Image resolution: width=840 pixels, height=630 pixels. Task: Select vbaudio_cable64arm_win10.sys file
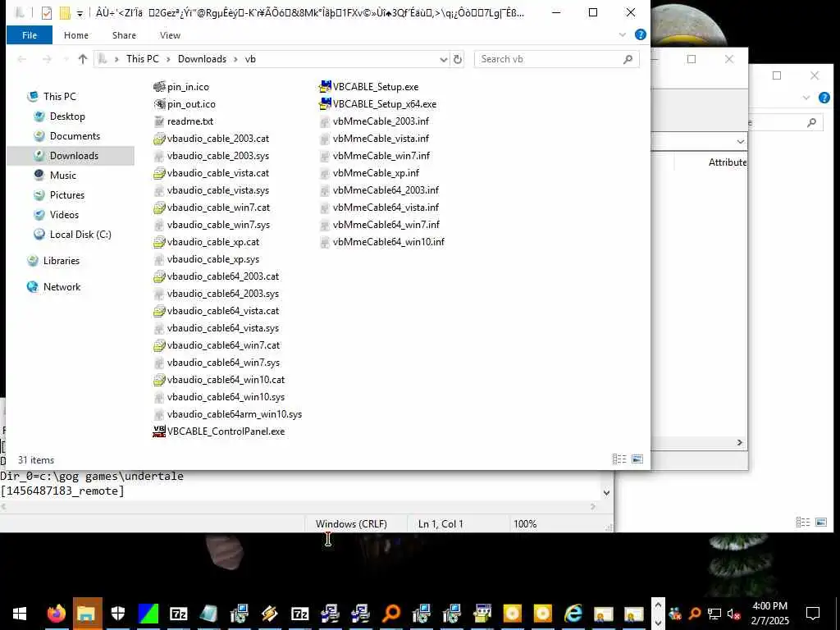click(228, 414)
